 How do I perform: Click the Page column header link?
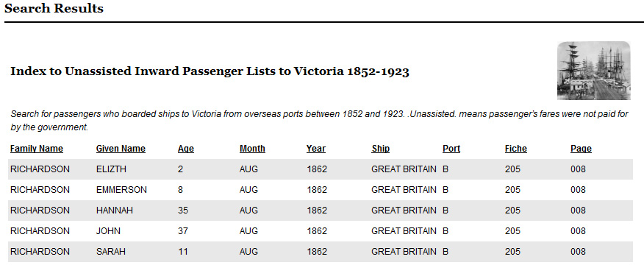[581, 149]
